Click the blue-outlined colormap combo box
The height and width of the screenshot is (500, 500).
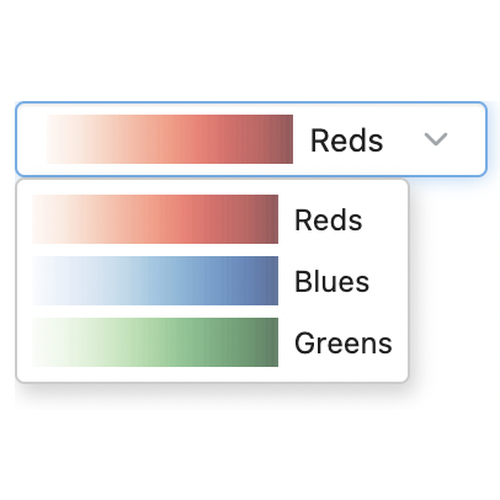tap(251, 139)
